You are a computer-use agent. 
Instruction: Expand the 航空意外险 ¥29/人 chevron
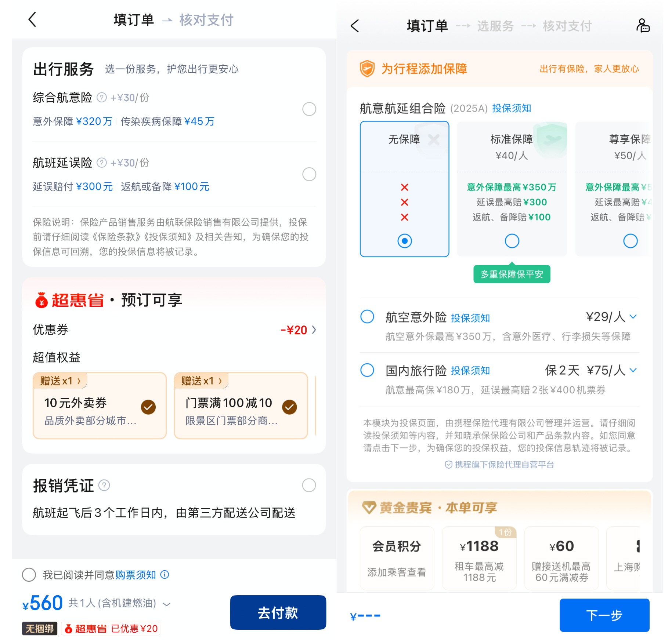(633, 317)
